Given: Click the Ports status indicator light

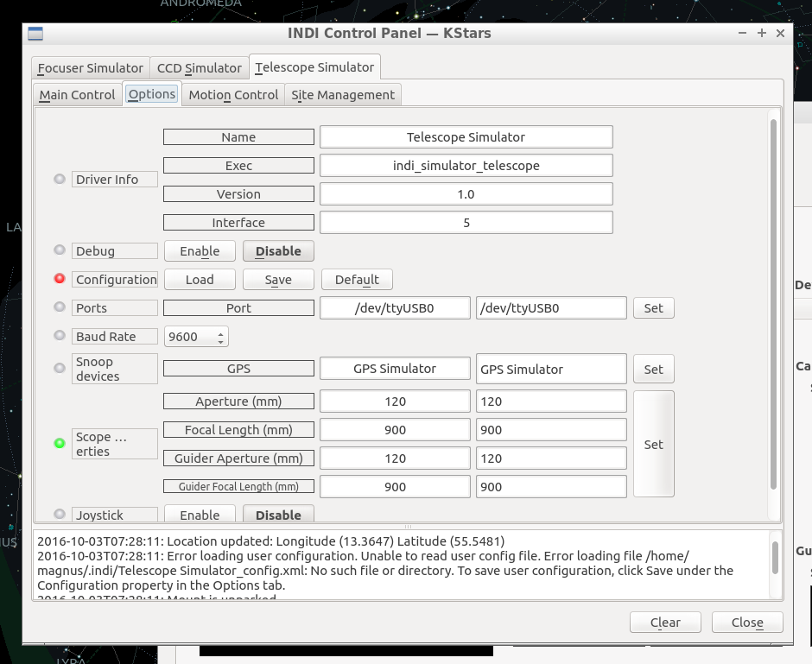Looking at the screenshot, I should (60, 307).
